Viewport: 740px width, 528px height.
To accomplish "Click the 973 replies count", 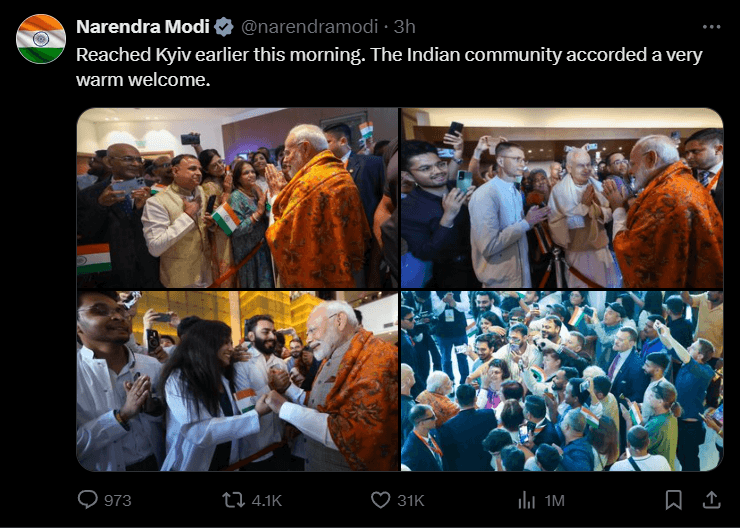I will [x=117, y=500].
